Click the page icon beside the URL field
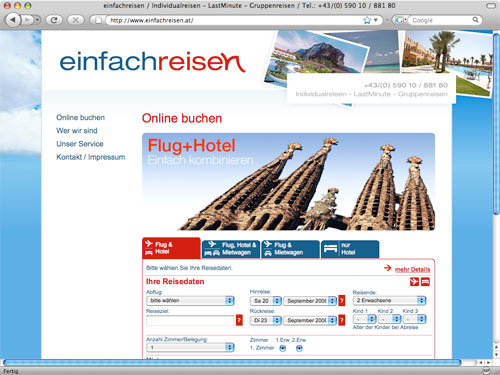500x375 pixels. (x=98, y=20)
